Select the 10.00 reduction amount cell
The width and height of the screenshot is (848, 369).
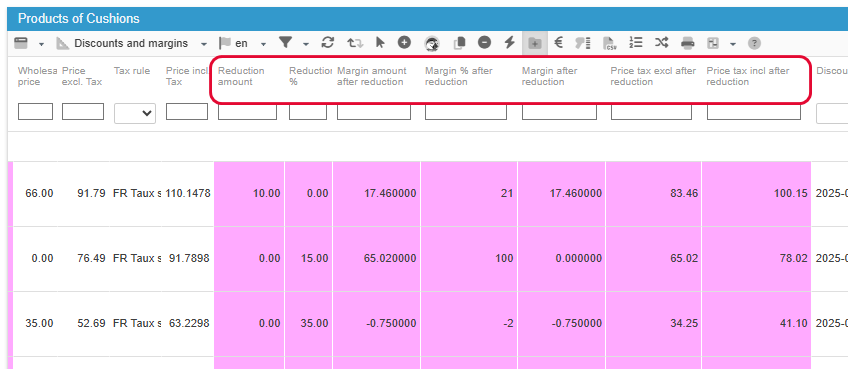click(249, 194)
